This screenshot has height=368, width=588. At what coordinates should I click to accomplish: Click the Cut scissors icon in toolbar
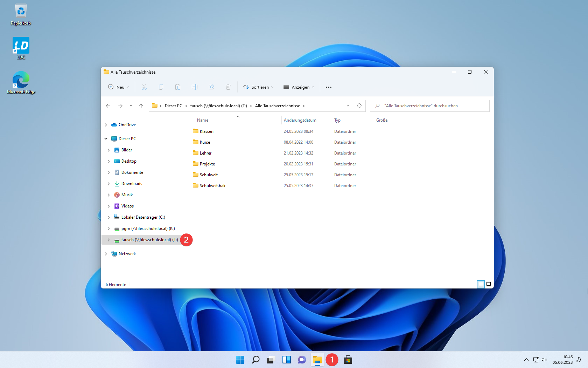pyautogui.click(x=144, y=87)
